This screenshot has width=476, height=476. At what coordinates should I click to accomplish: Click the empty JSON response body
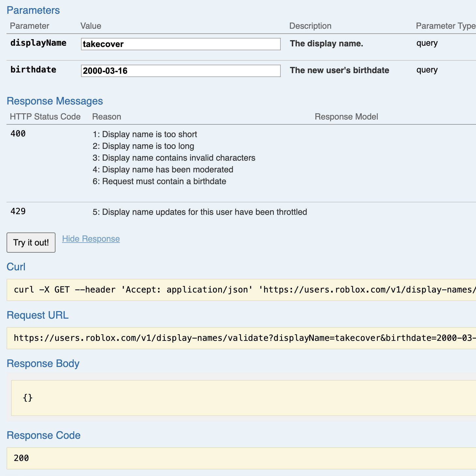coord(27,397)
